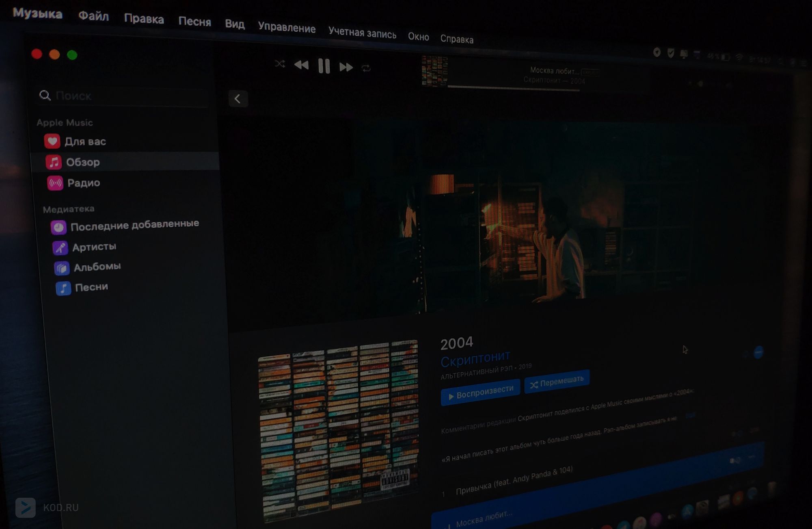This screenshot has height=529, width=812.
Task: Select Обзор in sidebar
Action: click(126, 162)
